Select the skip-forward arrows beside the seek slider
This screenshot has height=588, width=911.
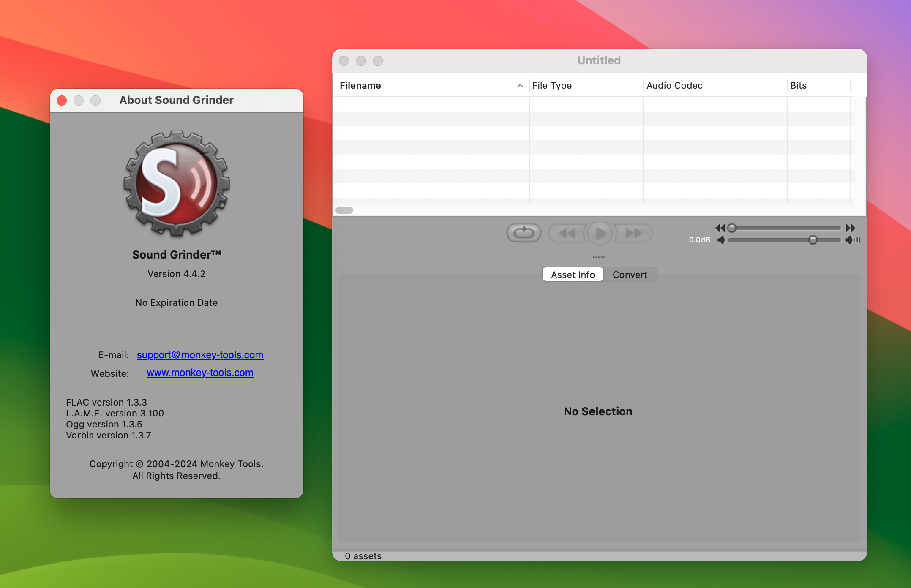pos(850,228)
